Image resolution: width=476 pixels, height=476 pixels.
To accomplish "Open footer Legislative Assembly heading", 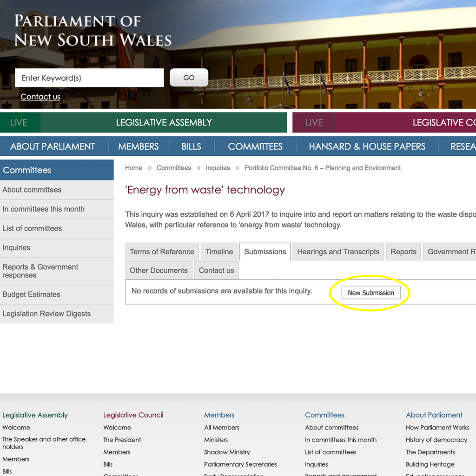I will pyautogui.click(x=35, y=415).
